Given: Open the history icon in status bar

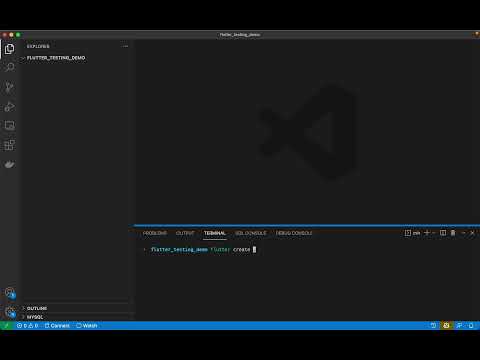Looking at the screenshot, I should point(433,326).
